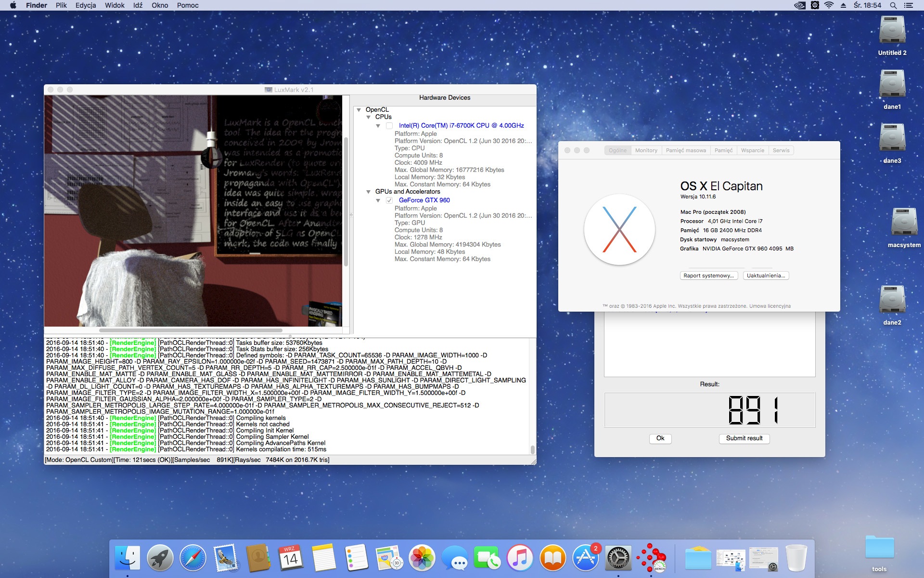
Task: Open System Preferences gear icon
Action: click(x=618, y=559)
